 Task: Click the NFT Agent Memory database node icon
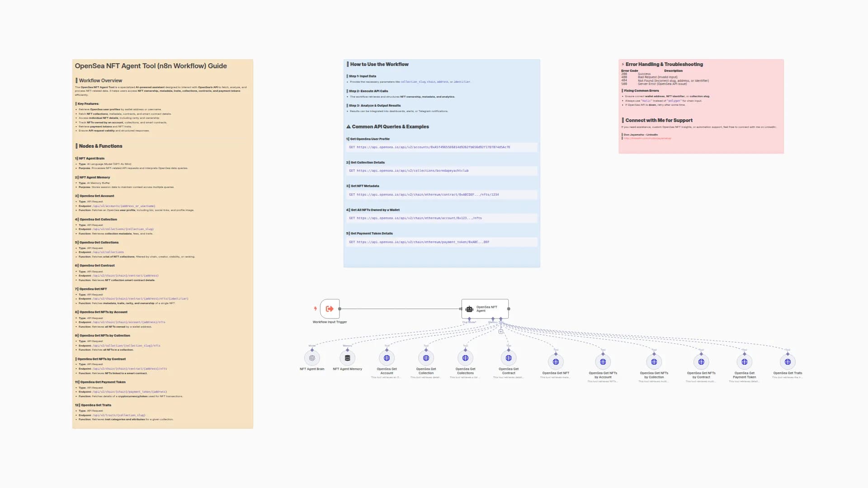pyautogui.click(x=347, y=358)
